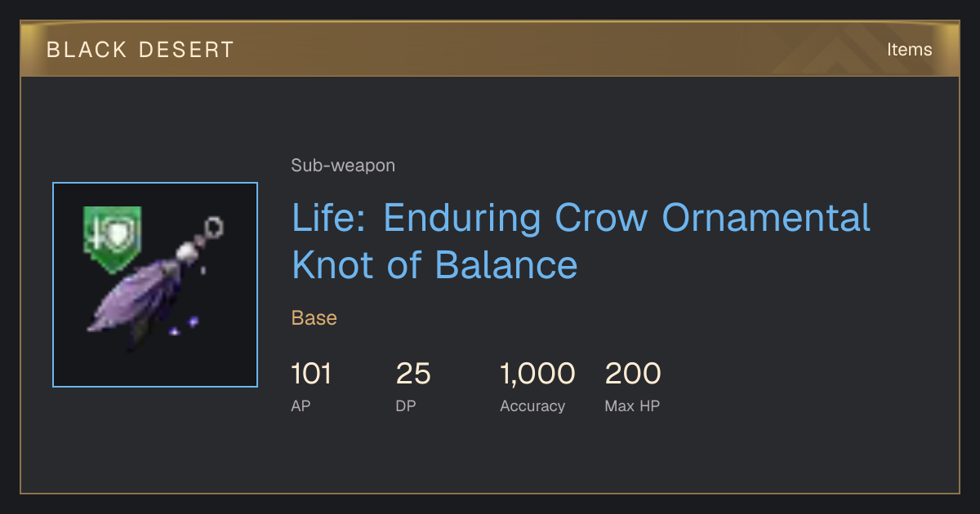Open the blue-bordered item thumbnail
Screen dimensions: 980x514
click(155, 285)
